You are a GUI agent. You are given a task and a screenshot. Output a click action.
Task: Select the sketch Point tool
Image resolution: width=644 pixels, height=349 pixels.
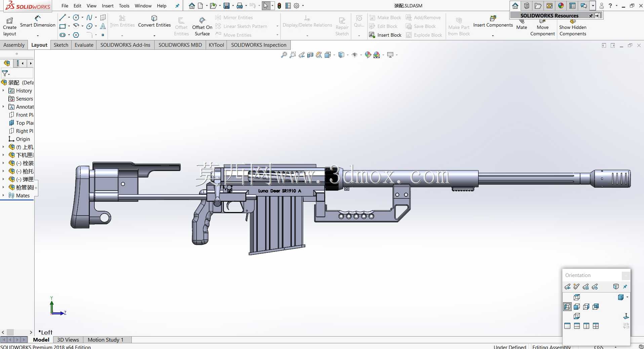[103, 35]
